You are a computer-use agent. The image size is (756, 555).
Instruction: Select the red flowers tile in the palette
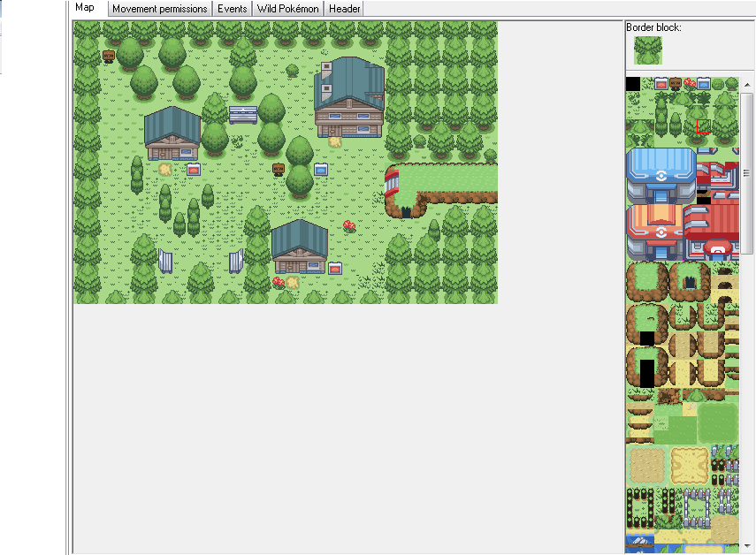[x=690, y=84]
